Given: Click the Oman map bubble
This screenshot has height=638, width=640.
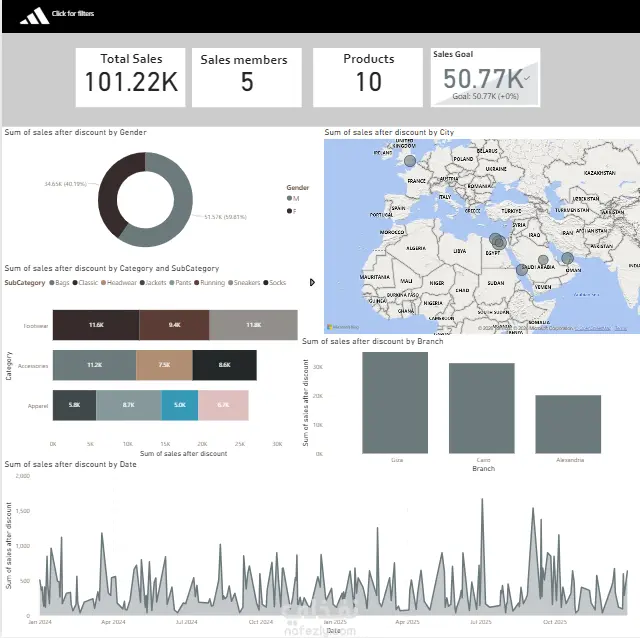Looking at the screenshot, I should pyautogui.click(x=567, y=258).
